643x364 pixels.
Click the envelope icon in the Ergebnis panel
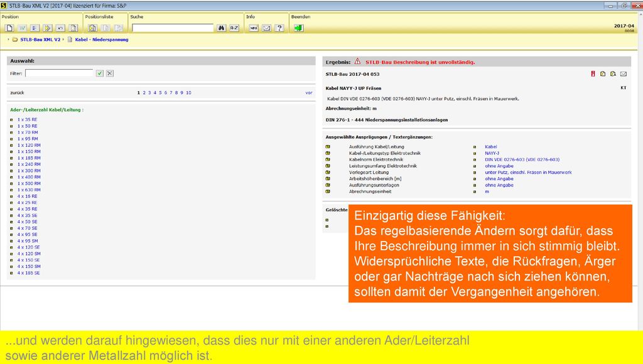tap(624, 74)
